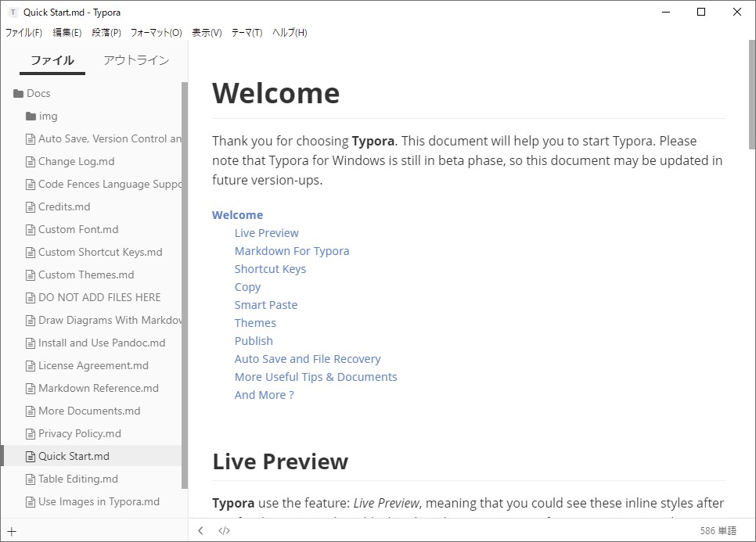Click the document's vertical scrollbar
This screenshot has height=542, width=756.
(x=751, y=94)
